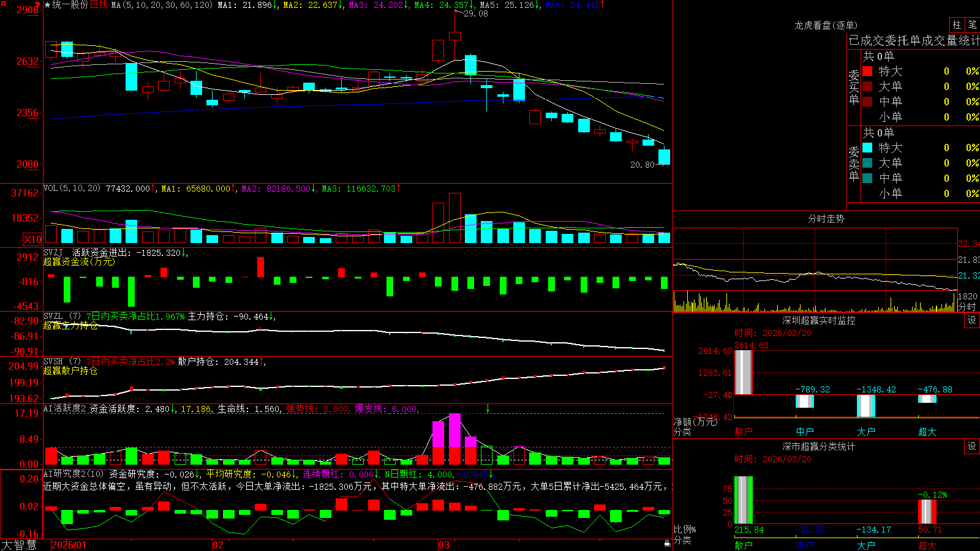
Task: Pick the cyan 特大 sell-order color swatch
Action: tap(867, 148)
